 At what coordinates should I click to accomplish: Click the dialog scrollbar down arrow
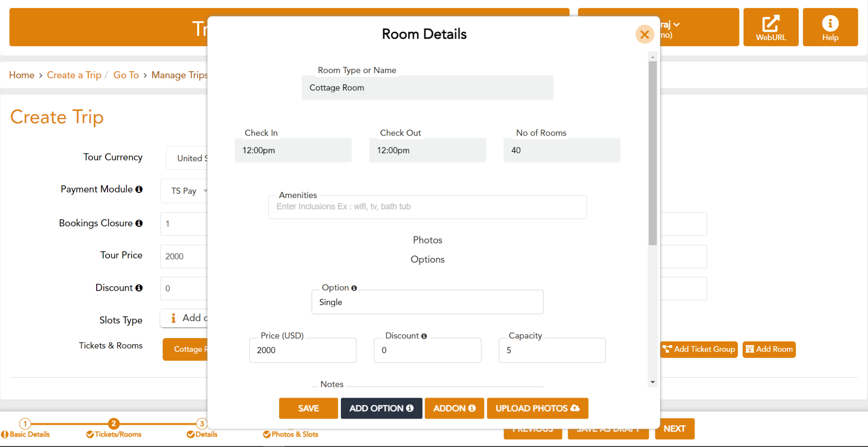click(x=653, y=382)
